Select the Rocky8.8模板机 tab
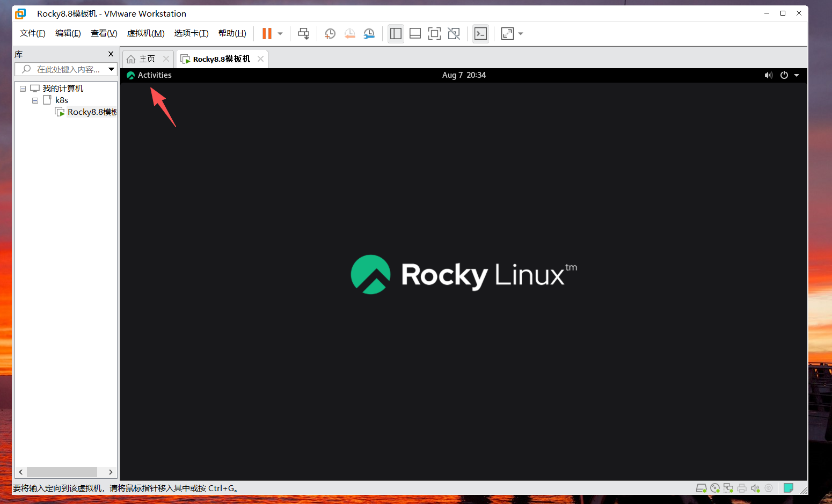The height and width of the screenshot is (504, 832). coord(222,59)
